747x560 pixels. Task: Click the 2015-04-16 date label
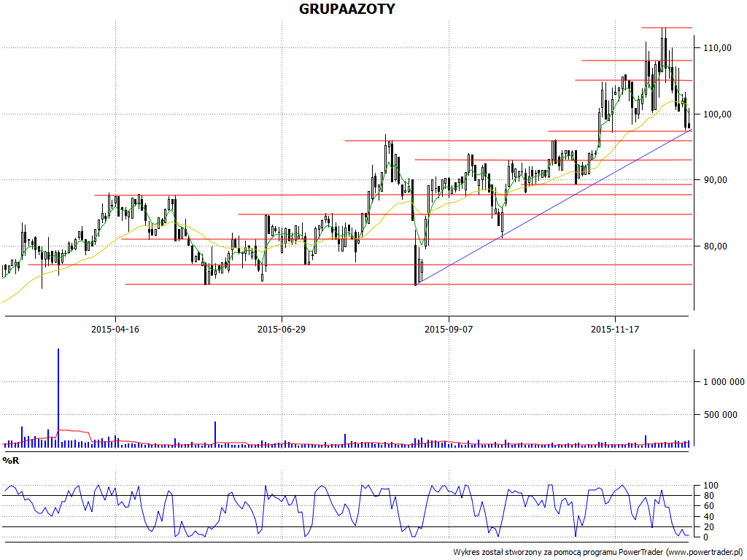tap(115, 329)
